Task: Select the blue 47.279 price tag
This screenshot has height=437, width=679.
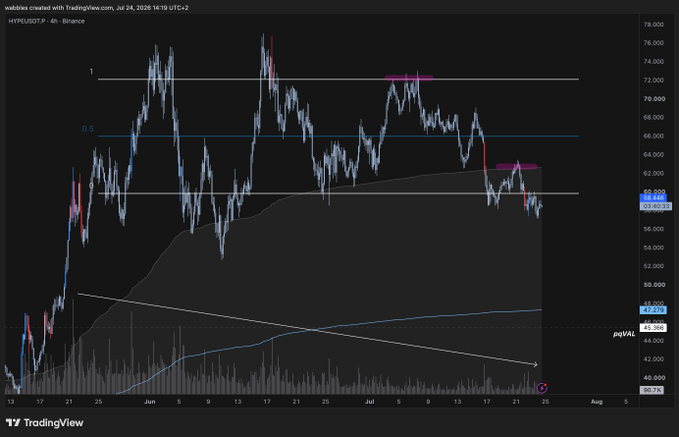Action: [653, 310]
